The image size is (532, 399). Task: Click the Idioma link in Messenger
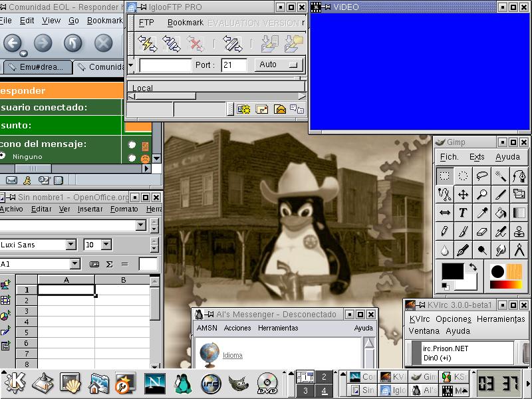[232, 355]
